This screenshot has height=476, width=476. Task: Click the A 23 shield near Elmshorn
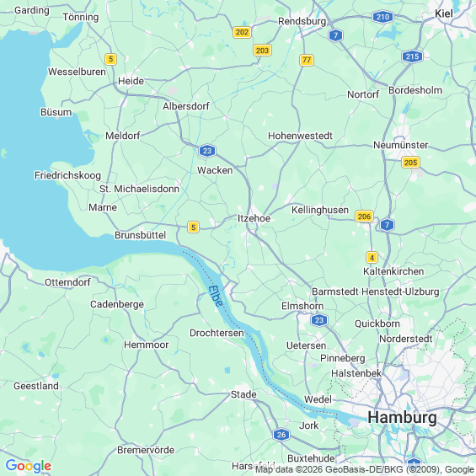(x=319, y=320)
